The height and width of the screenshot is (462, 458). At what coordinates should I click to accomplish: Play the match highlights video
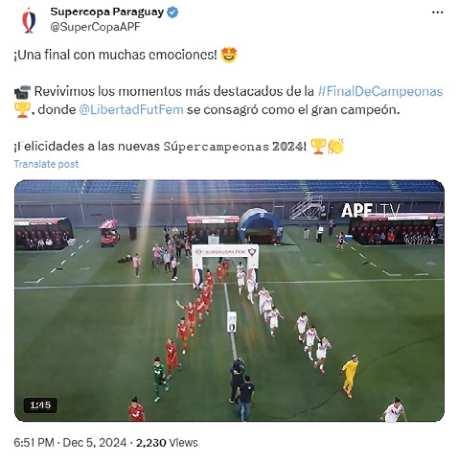229,301
